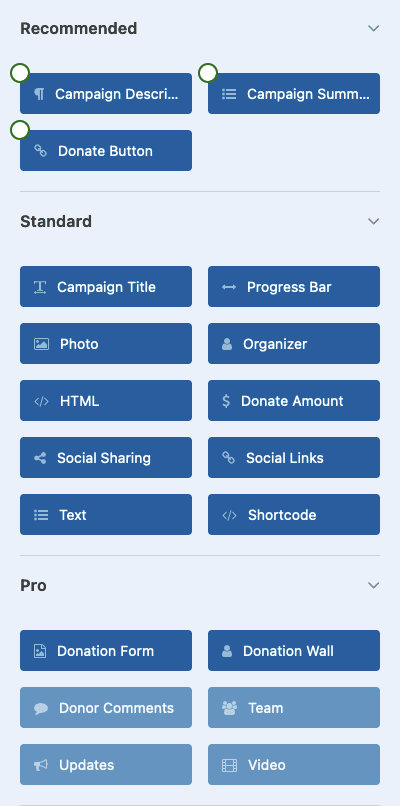
Task: Click the speech bubble icon on Donor Comments
Action: (41, 708)
